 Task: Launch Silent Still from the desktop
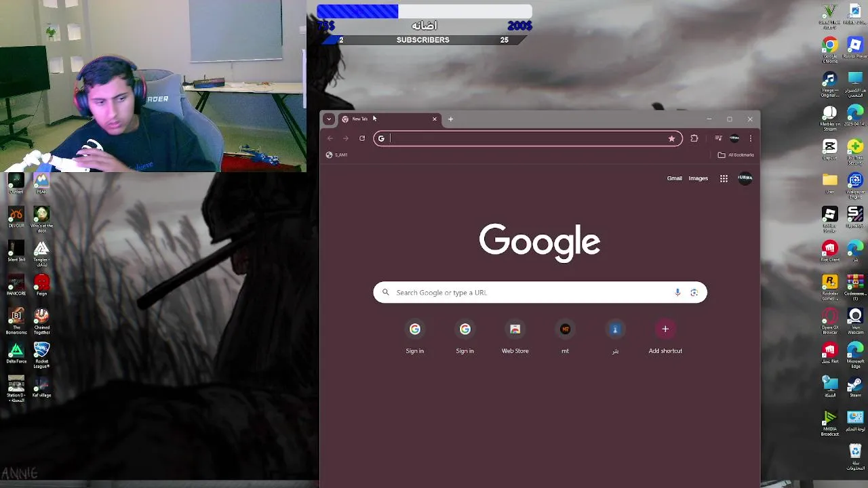click(16, 251)
